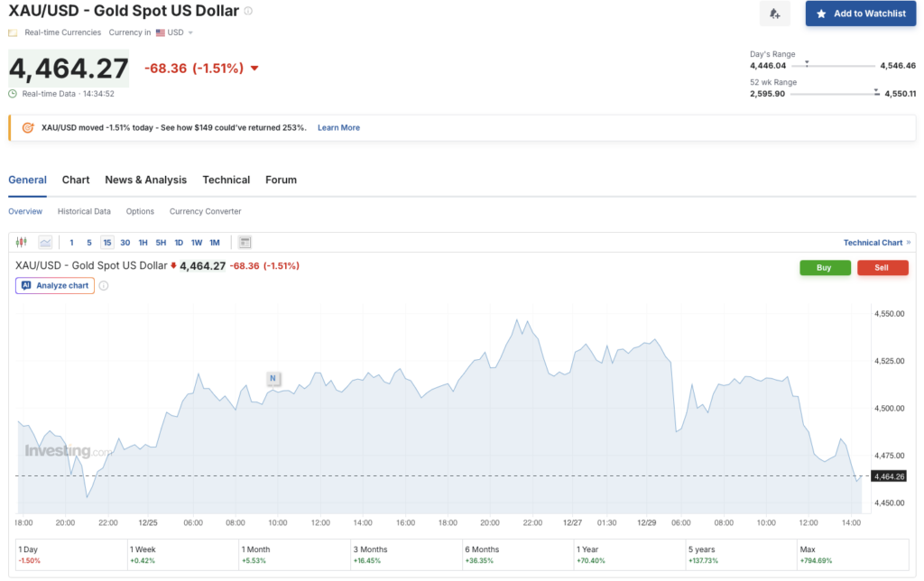Open the chart settings panel icon
924x581 pixels.
[x=244, y=242]
